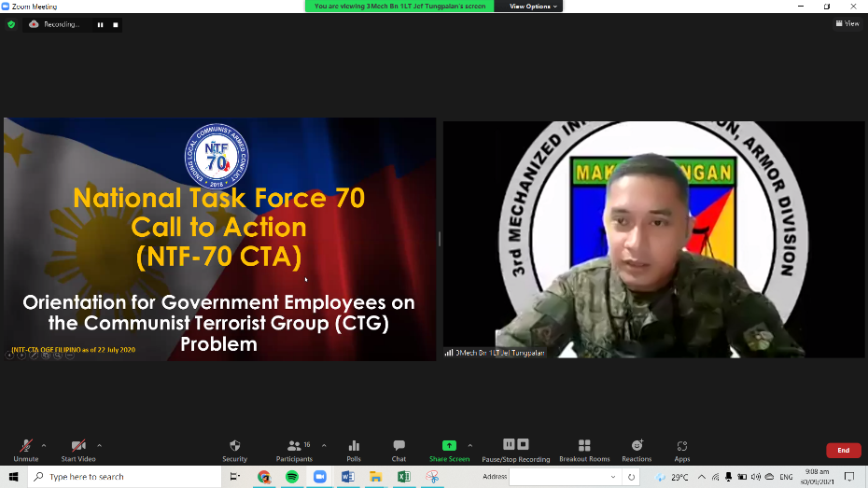868x488 pixels.
Task: Open Reactions menu
Action: click(637, 451)
